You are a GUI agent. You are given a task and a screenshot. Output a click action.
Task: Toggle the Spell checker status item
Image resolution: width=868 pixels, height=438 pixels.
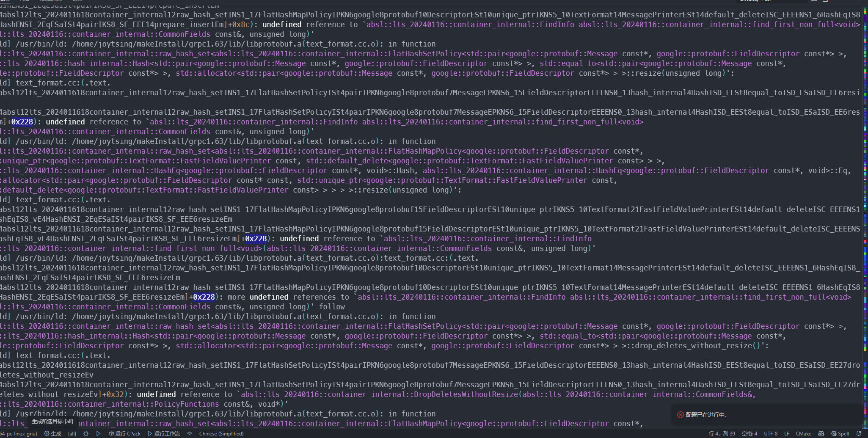840,434
